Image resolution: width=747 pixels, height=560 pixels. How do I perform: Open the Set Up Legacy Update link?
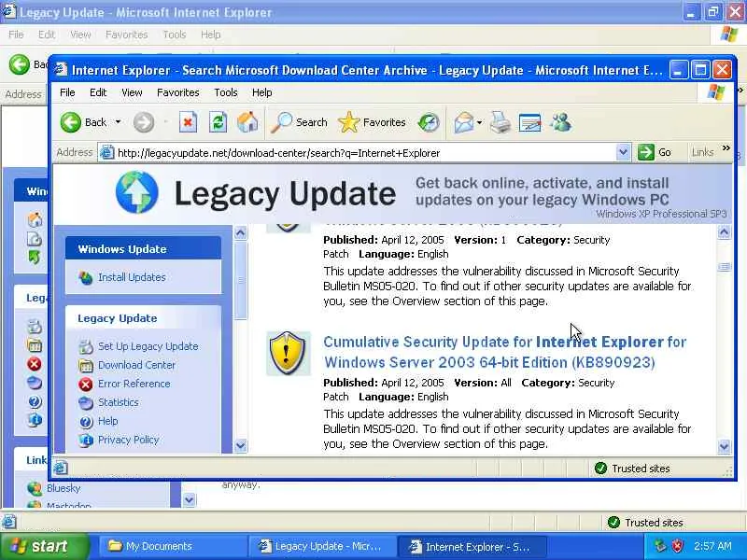point(148,346)
